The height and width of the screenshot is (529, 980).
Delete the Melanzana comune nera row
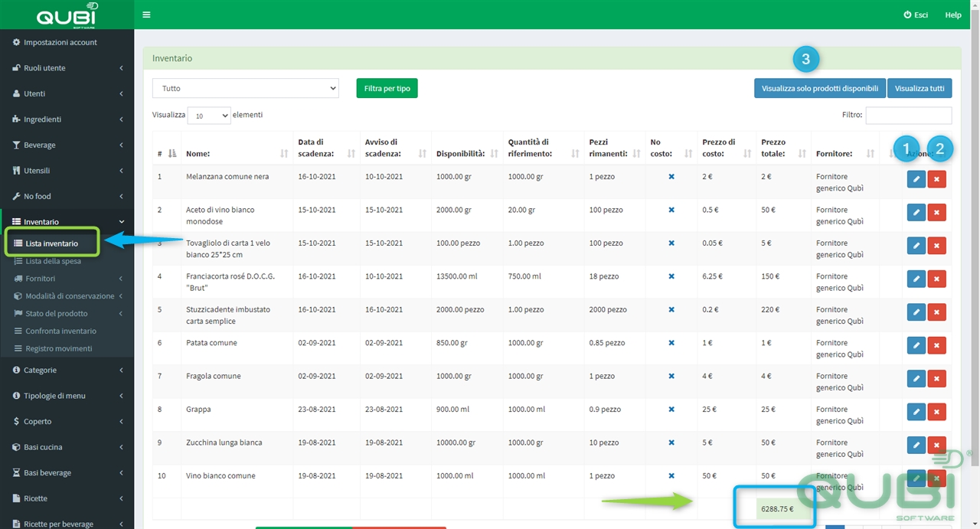coord(936,179)
